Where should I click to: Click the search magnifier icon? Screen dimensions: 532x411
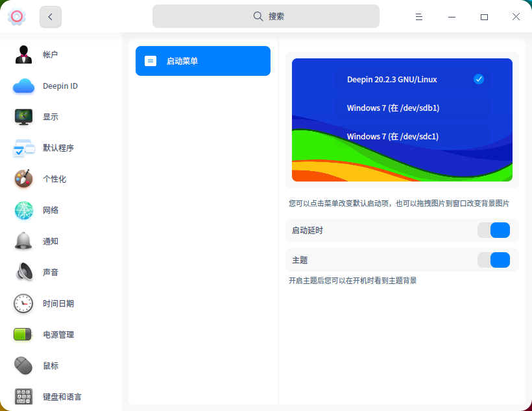tap(258, 16)
